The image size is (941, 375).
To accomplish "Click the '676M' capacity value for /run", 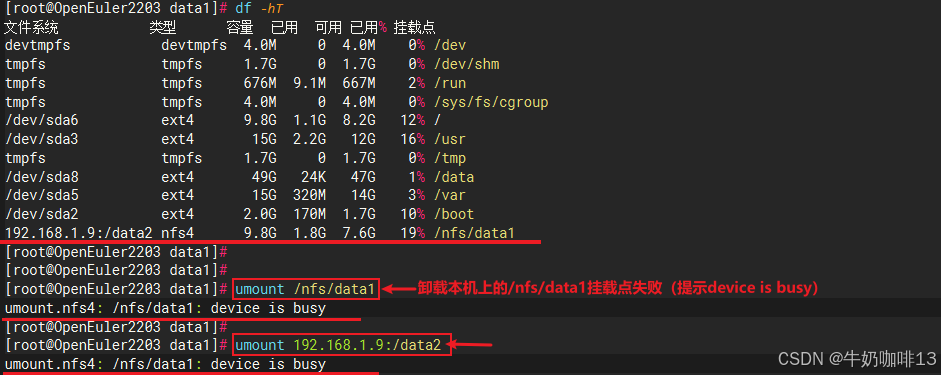I will (x=260, y=83).
